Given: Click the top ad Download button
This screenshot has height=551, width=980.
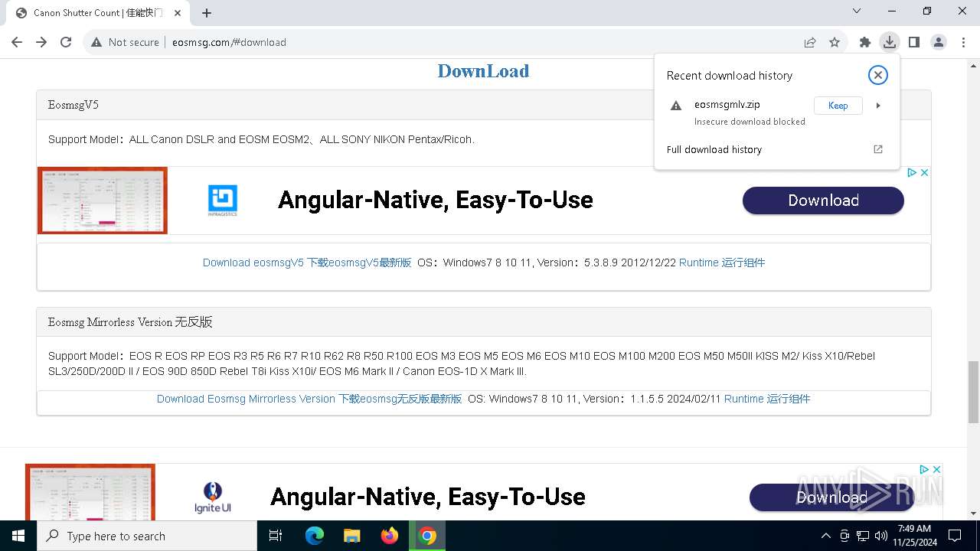Looking at the screenshot, I should [823, 201].
